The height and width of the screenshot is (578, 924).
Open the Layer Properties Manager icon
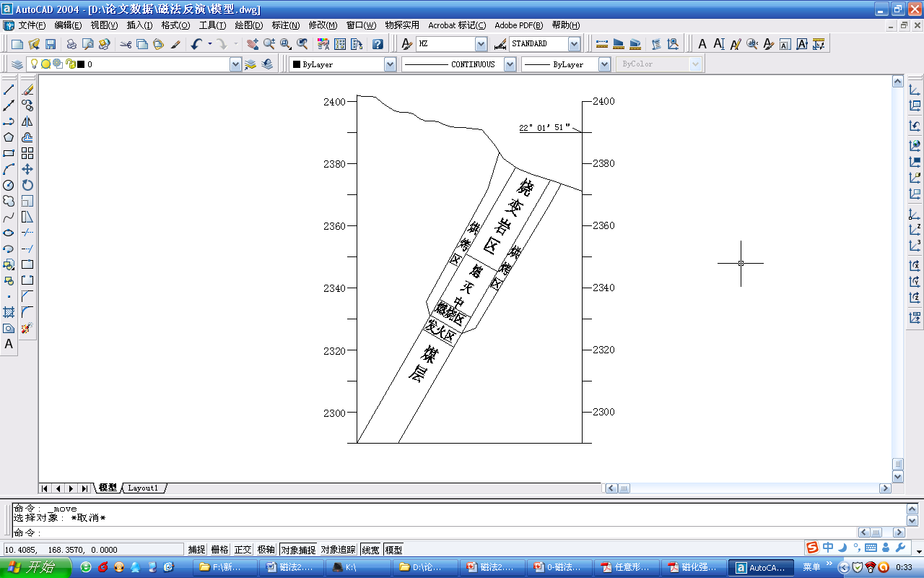click(17, 64)
